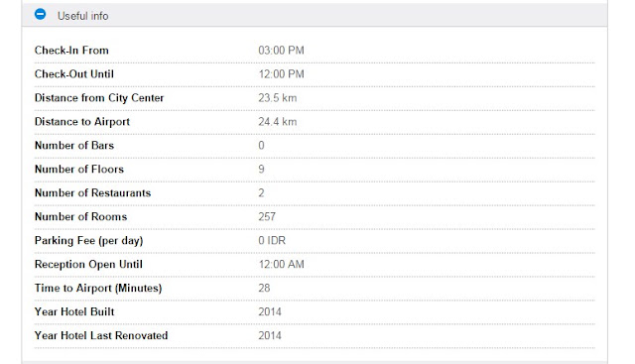
Task: Click Reception Open Until label
Action: [88, 265]
